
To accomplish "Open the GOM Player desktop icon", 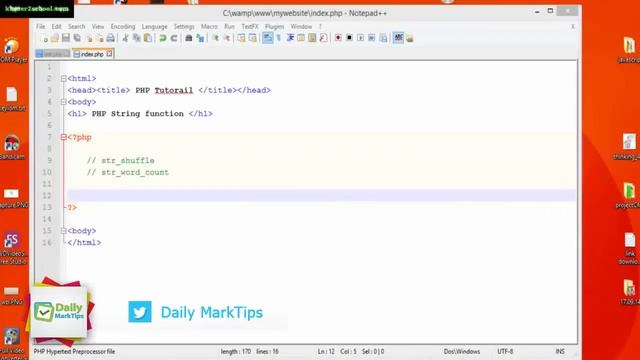I will 12,50.
